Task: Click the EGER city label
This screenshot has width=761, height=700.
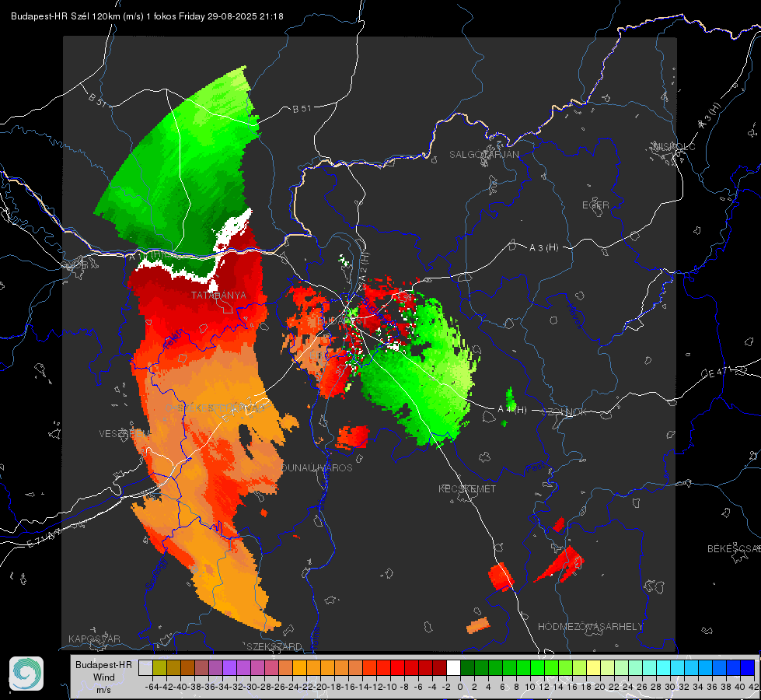Action: (595, 205)
